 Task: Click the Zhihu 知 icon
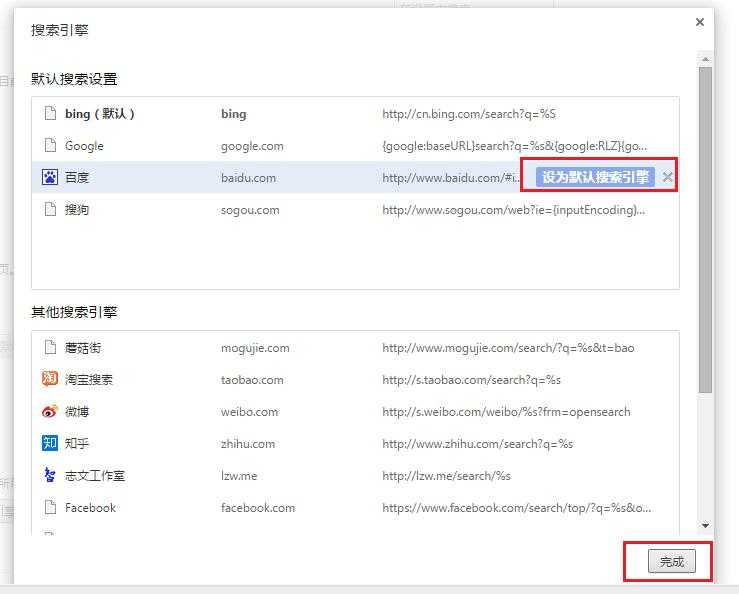(50, 443)
